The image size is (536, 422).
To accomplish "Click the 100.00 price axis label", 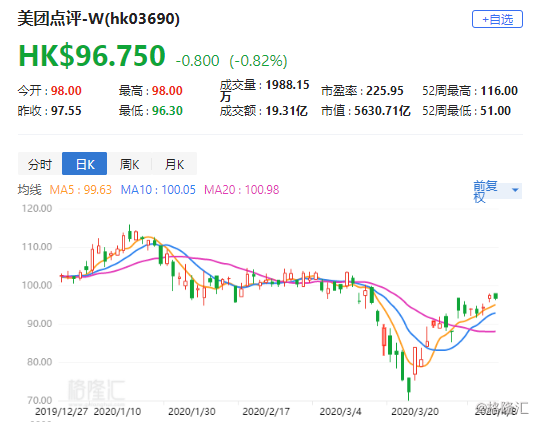I will pyautogui.click(x=37, y=285).
